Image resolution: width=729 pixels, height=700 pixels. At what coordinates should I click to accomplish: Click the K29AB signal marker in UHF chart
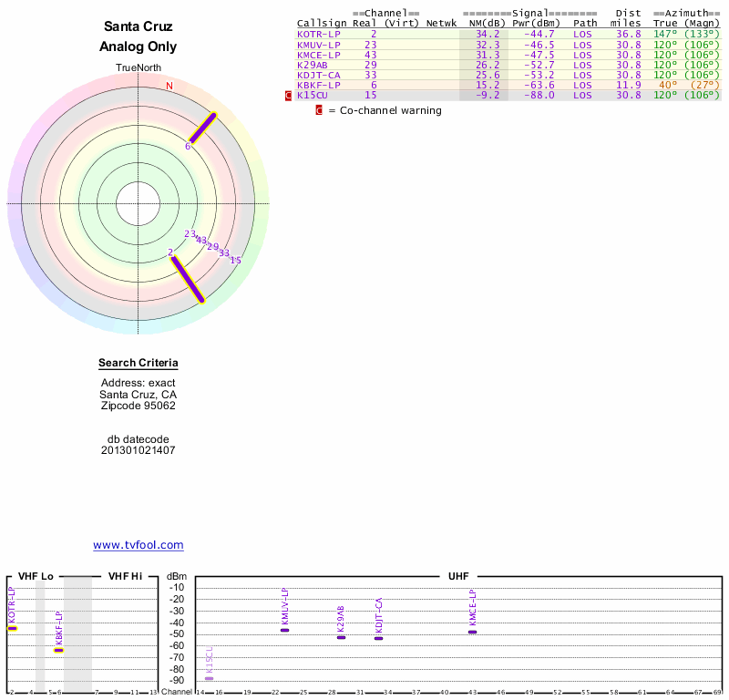(341, 637)
